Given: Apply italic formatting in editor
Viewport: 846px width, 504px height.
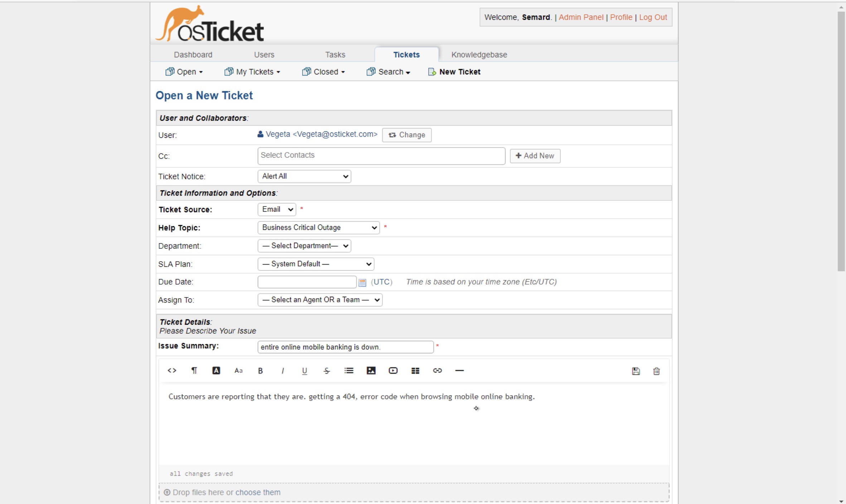Looking at the screenshot, I should (x=282, y=370).
